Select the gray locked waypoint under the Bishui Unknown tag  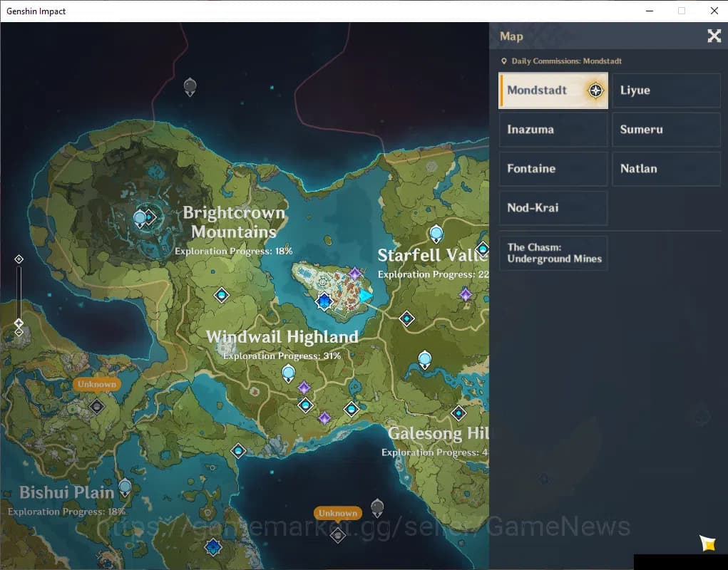pos(96,407)
